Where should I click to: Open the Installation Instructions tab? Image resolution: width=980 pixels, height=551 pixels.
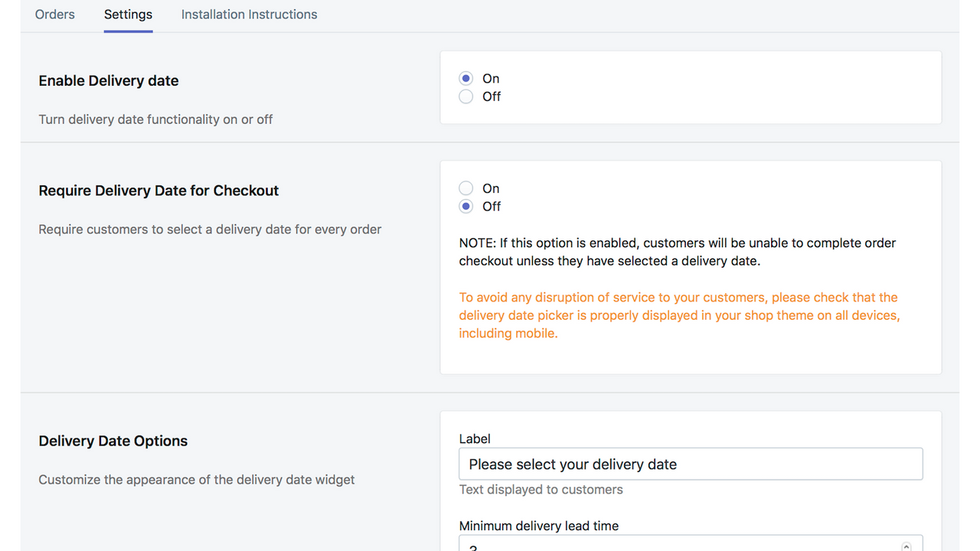pos(249,14)
